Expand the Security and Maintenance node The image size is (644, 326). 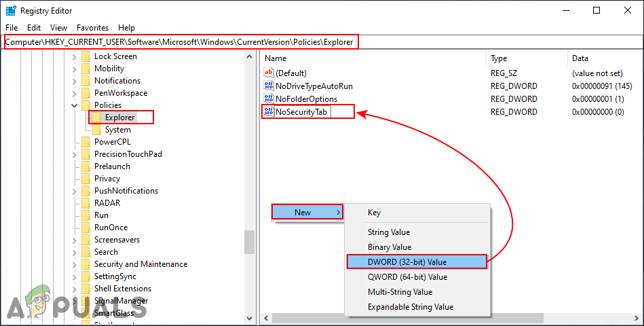[x=75, y=265]
